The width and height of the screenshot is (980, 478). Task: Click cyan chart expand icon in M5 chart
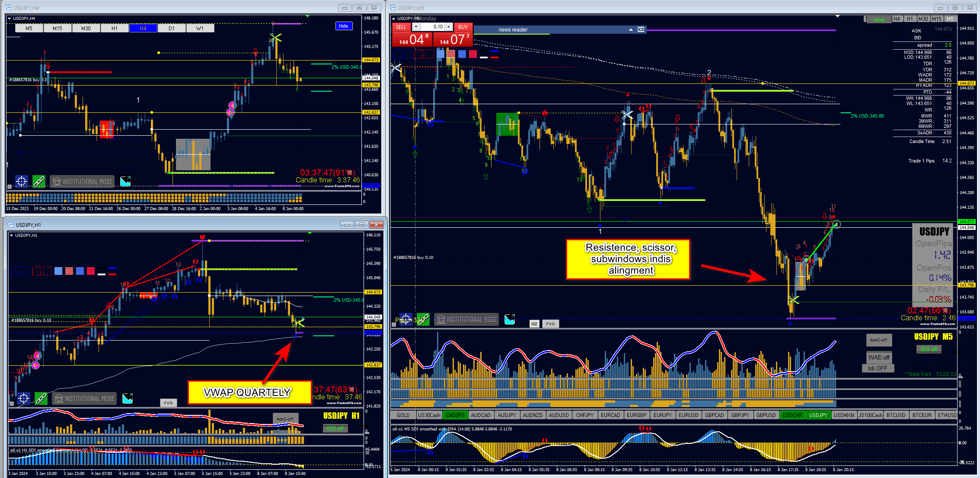510,319
